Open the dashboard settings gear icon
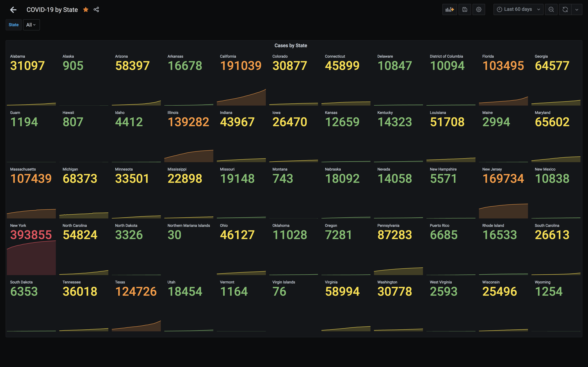Screen dimensions: 588x367 479,9
